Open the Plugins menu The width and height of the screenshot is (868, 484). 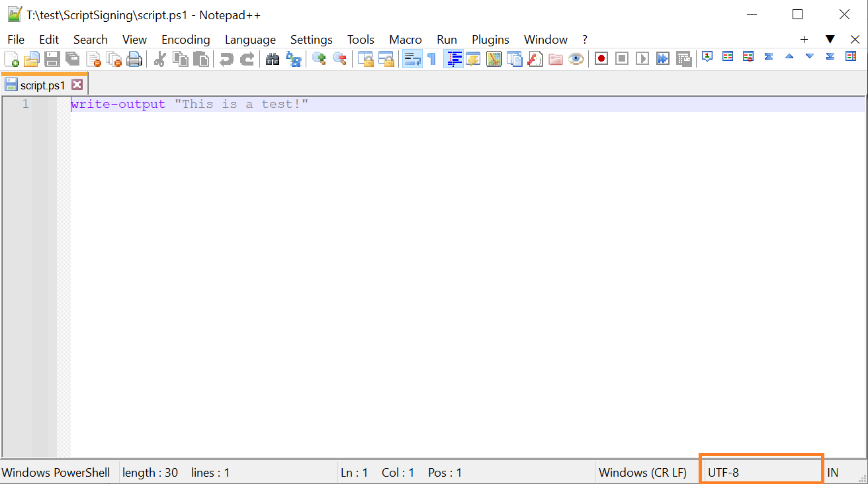pyautogui.click(x=490, y=39)
